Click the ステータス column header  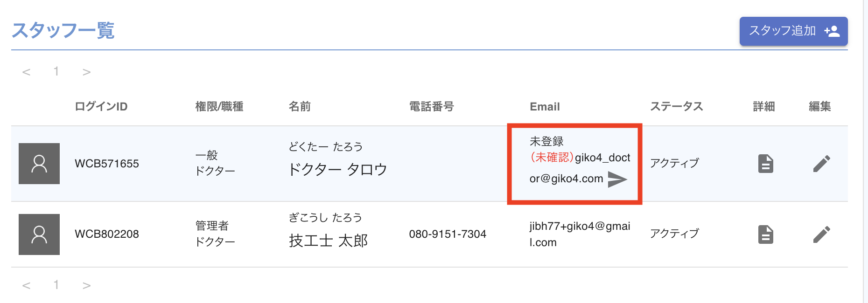[676, 107]
